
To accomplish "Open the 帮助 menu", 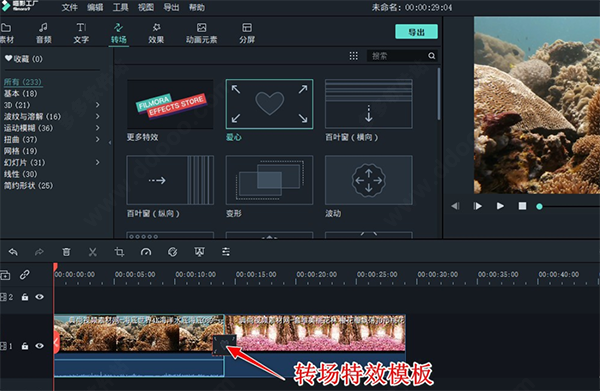I will tap(197, 7).
